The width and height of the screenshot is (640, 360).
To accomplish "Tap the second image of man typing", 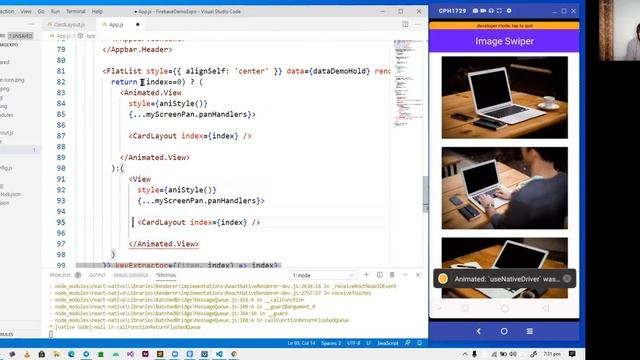I will point(504,188).
